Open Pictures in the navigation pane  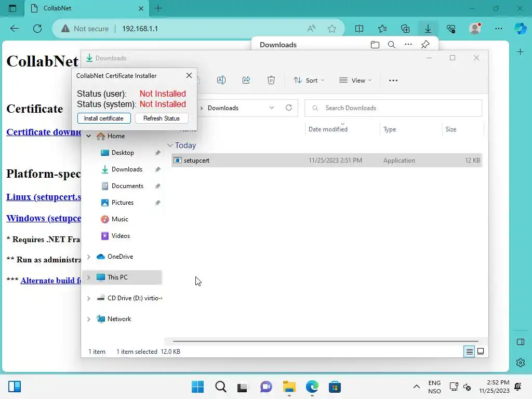[x=122, y=203]
